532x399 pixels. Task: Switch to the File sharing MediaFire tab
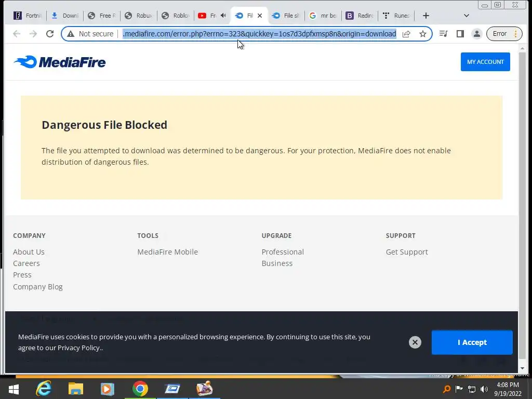[x=286, y=15]
